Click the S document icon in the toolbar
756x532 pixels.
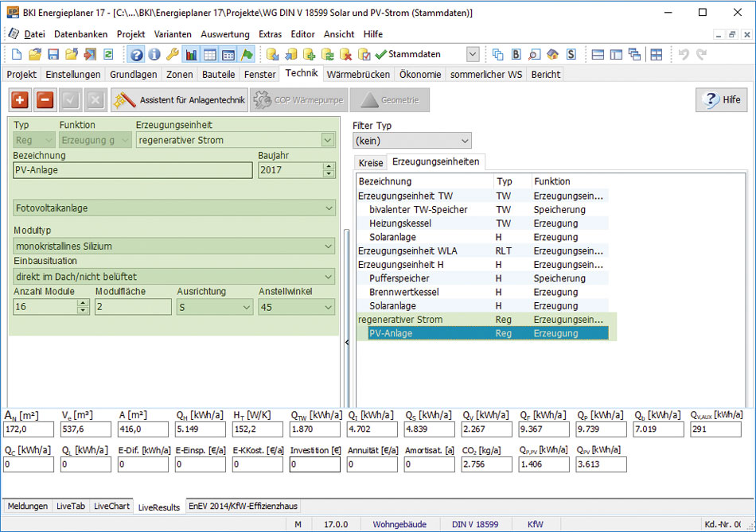[571, 54]
